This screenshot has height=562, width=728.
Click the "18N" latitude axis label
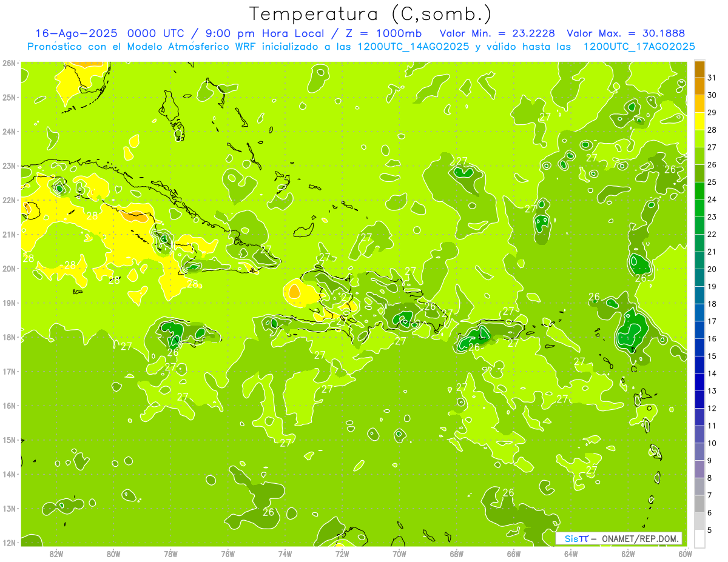click(9, 337)
